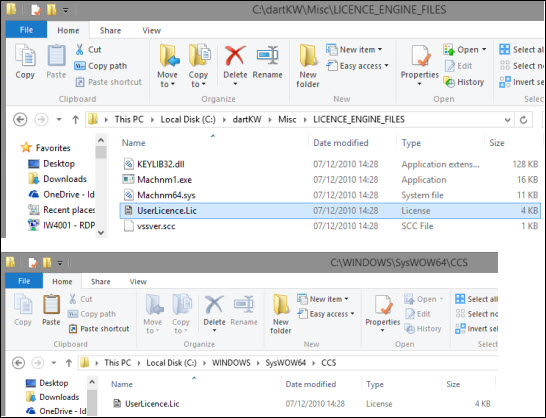Click Misc breadcrumb in top address bar
The height and width of the screenshot is (418, 546).
tap(287, 119)
